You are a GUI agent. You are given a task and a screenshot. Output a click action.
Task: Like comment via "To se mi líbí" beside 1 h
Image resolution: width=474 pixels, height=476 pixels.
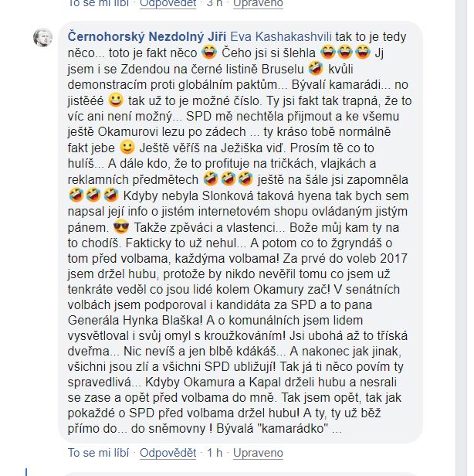pyautogui.click(x=98, y=453)
